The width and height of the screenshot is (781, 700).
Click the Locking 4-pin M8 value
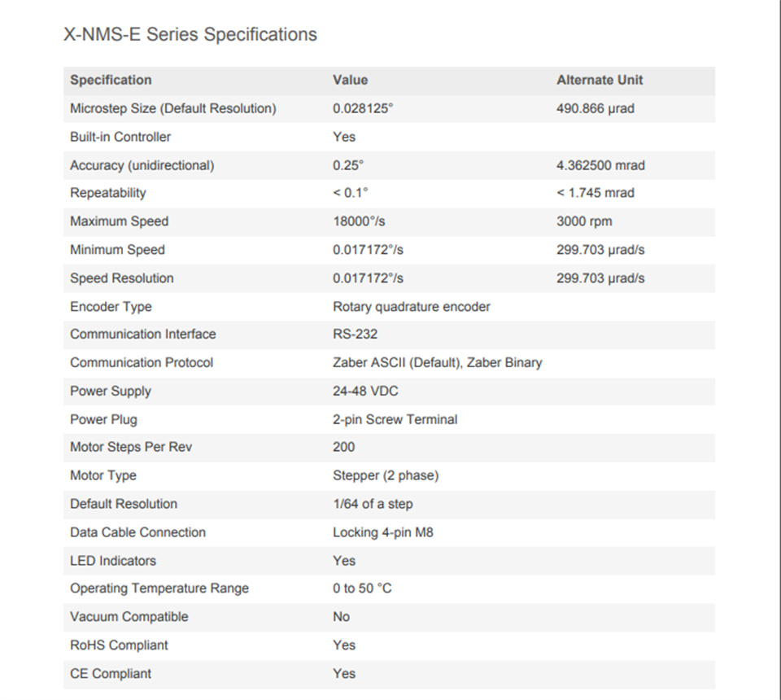383,532
